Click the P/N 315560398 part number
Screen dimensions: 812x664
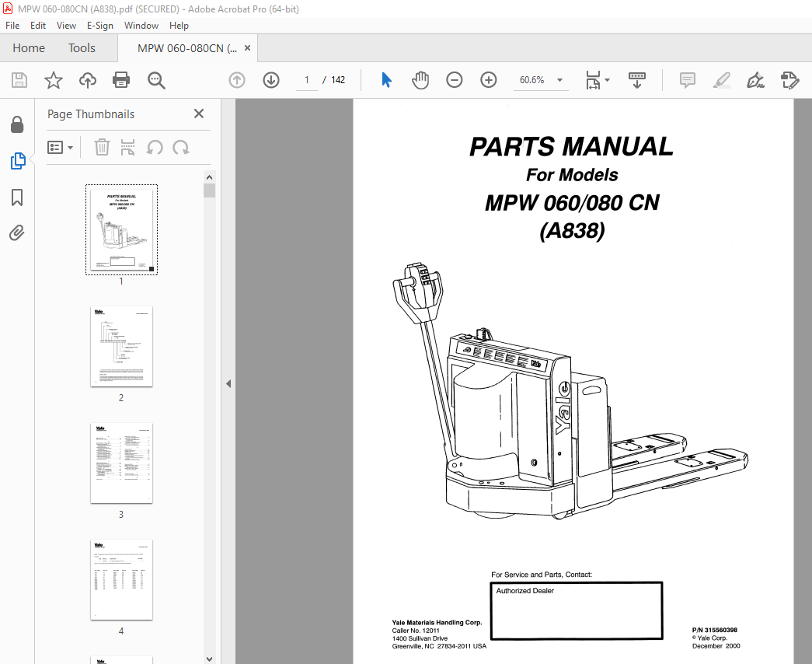click(x=715, y=631)
